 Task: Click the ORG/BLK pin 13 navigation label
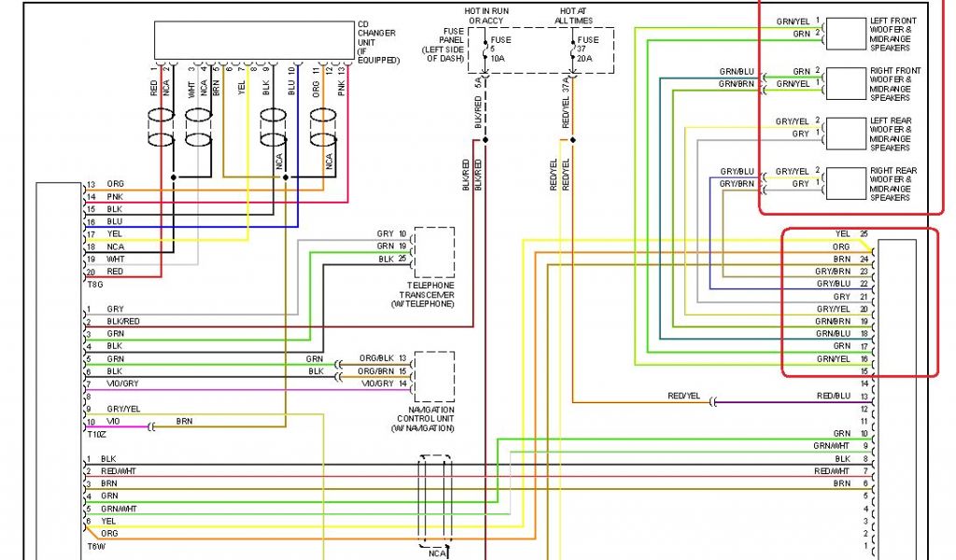coord(386,359)
